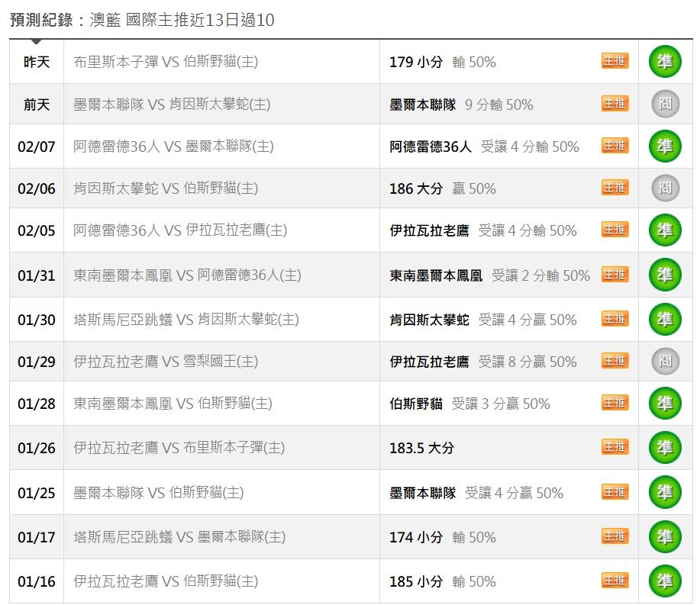The width and height of the screenshot is (700, 605).
Task: Click the 前天 date cell
Action: pyautogui.click(x=37, y=105)
